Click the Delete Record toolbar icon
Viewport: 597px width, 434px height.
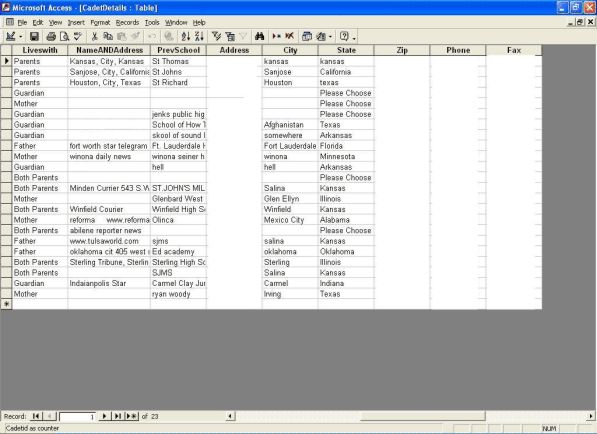pyautogui.click(x=290, y=37)
